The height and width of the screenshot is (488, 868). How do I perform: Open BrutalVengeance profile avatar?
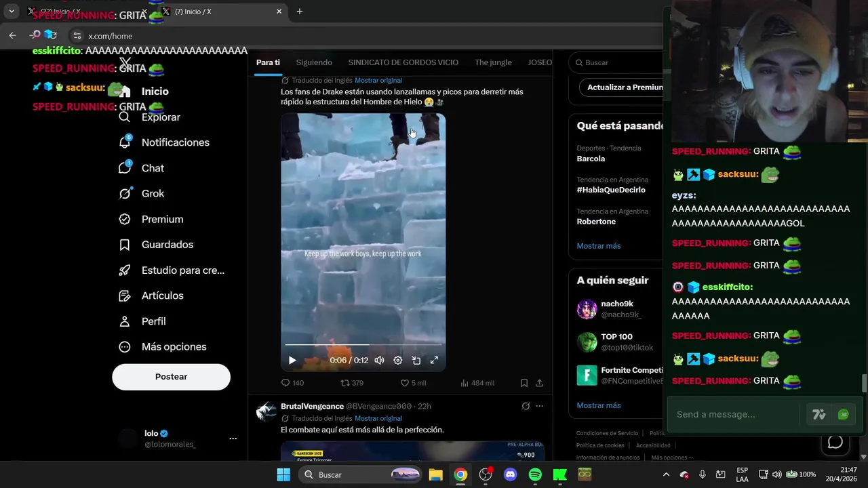click(x=267, y=412)
